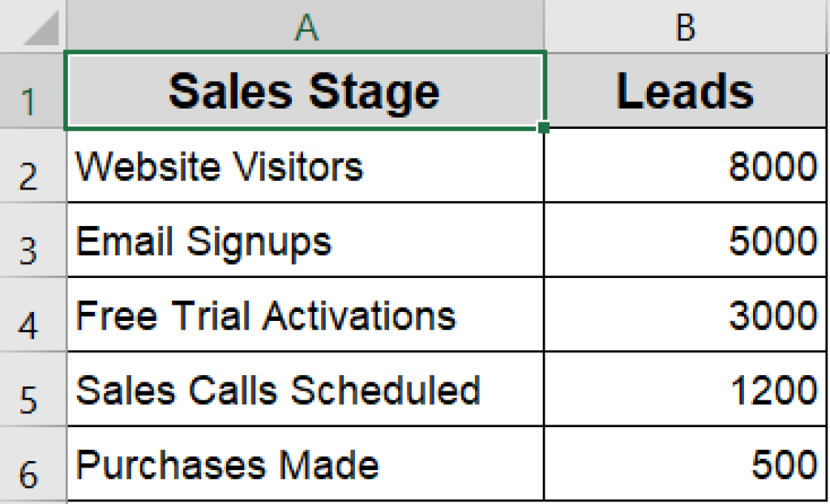Select the Email Signups cell
Screen dimensions: 830x504
click(x=305, y=240)
